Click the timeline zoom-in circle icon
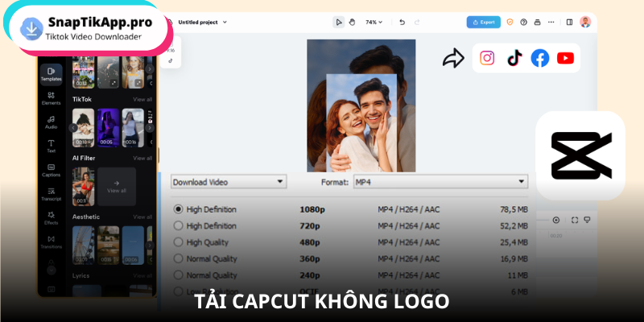 (556, 220)
